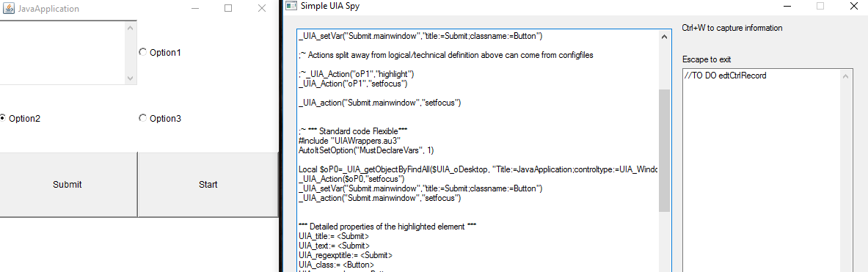Click the '_UIA_Action($oP0,"setfocus")' line
Image resolution: width=868 pixels, height=272 pixels.
coord(351,179)
